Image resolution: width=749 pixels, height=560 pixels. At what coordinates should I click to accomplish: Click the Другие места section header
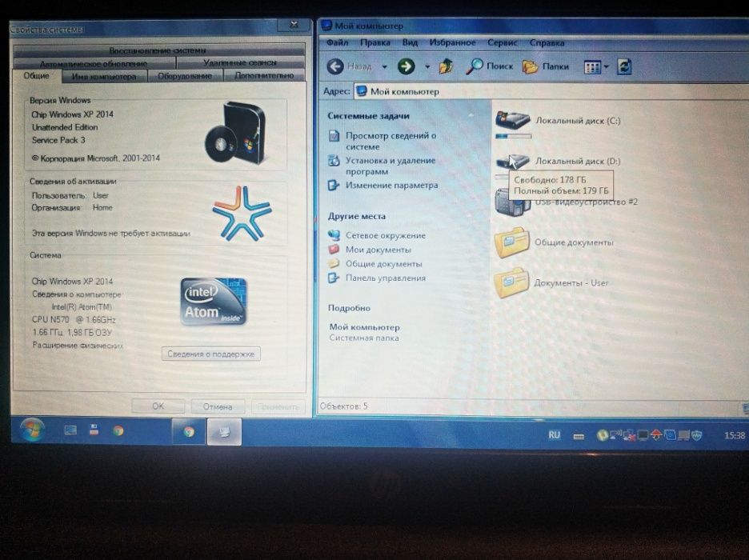tap(356, 216)
